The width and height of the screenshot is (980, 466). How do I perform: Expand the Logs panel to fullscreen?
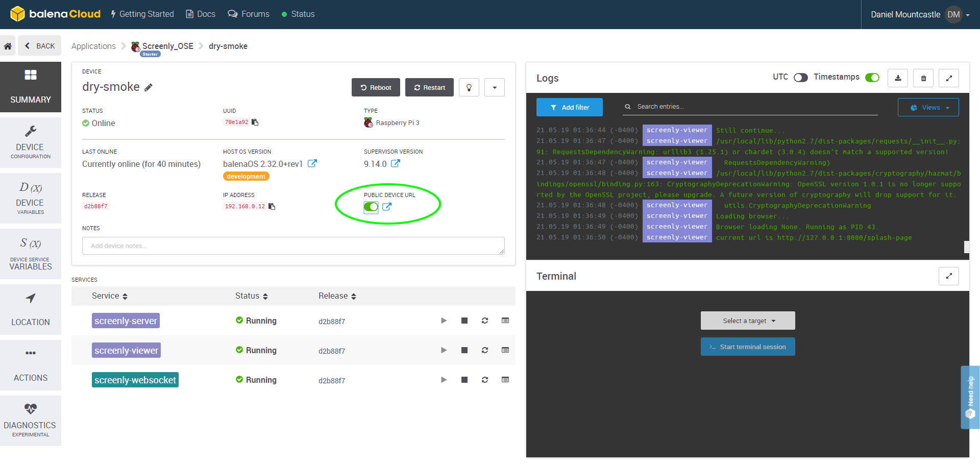(949, 78)
